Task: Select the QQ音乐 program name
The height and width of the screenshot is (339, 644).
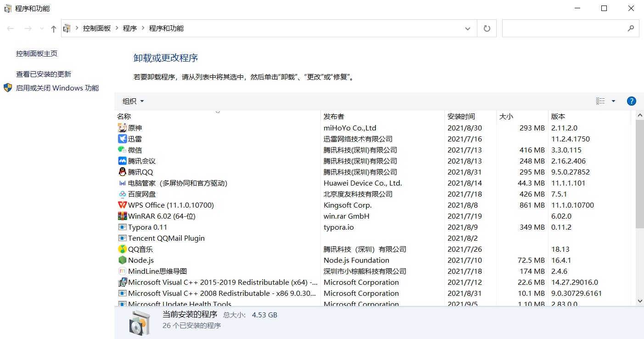Action: click(140, 249)
